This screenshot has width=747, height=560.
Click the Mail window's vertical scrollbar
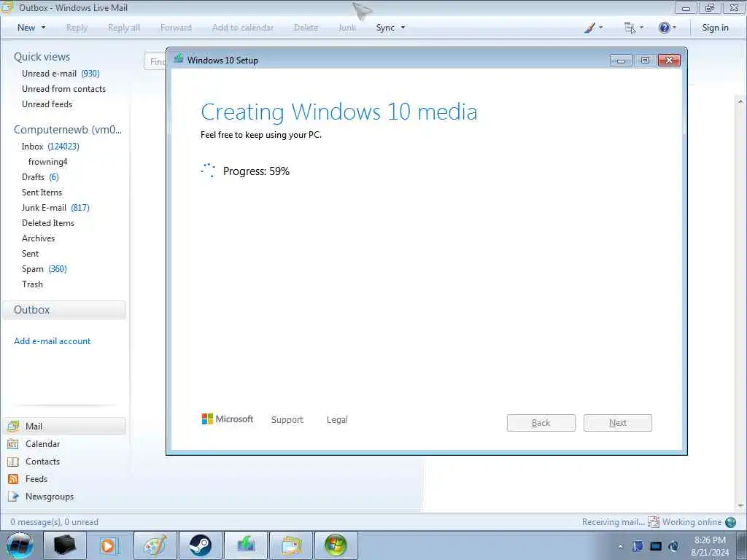[x=740, y=303]
